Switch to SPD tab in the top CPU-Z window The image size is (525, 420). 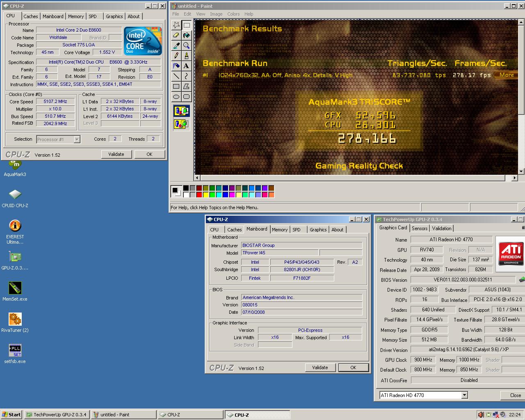[x=93, y=16]
